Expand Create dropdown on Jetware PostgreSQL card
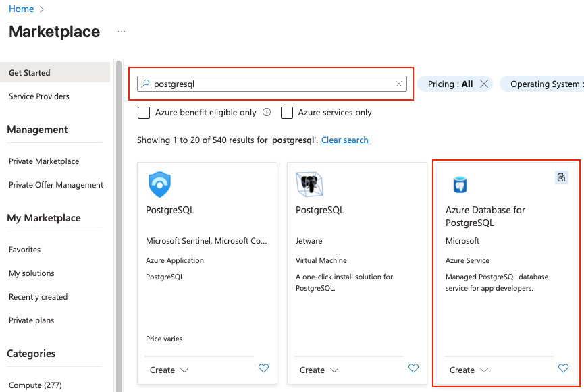The height and width of the screenshot is (392, 584). tap(319, 370)
